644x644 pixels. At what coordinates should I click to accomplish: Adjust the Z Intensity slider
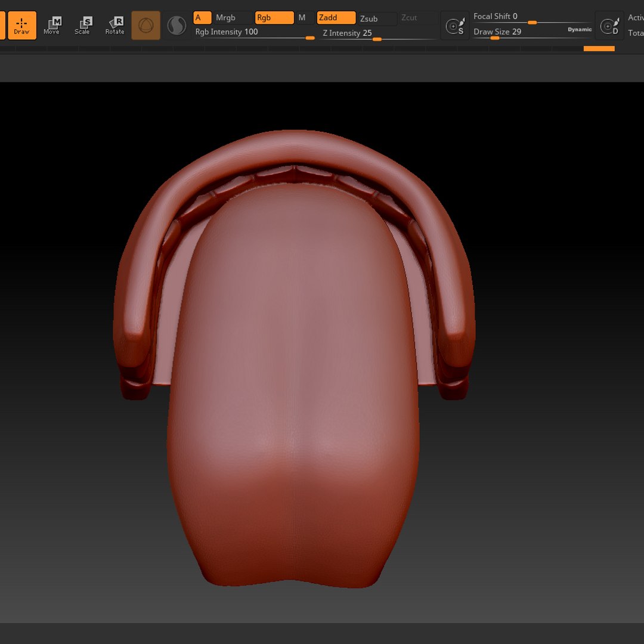[x=378, y=33]
